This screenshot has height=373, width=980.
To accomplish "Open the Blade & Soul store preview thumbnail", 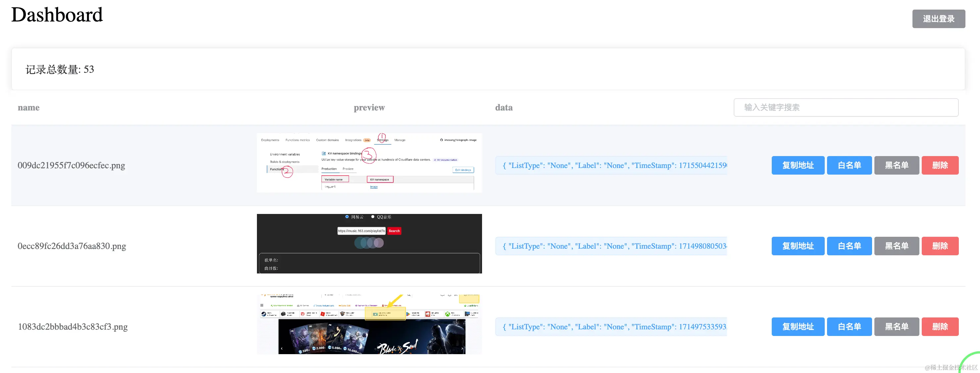I will [369, 324].
